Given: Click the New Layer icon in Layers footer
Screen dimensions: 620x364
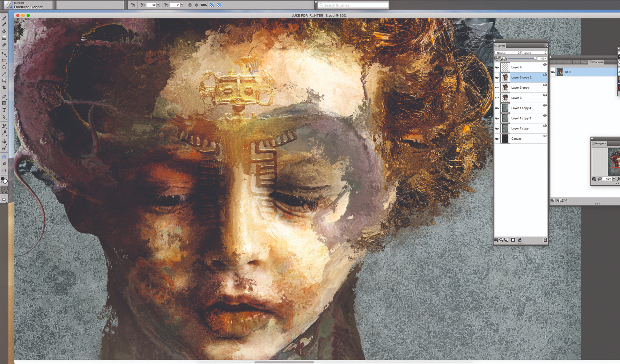Looking at the screenshot, I should tap(506, 240).
